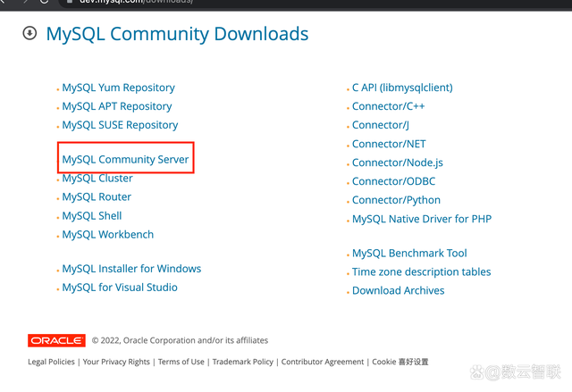Open Your Privacy Rights footer link
This screenshot has width=572, height=392.
coord(116,362)
